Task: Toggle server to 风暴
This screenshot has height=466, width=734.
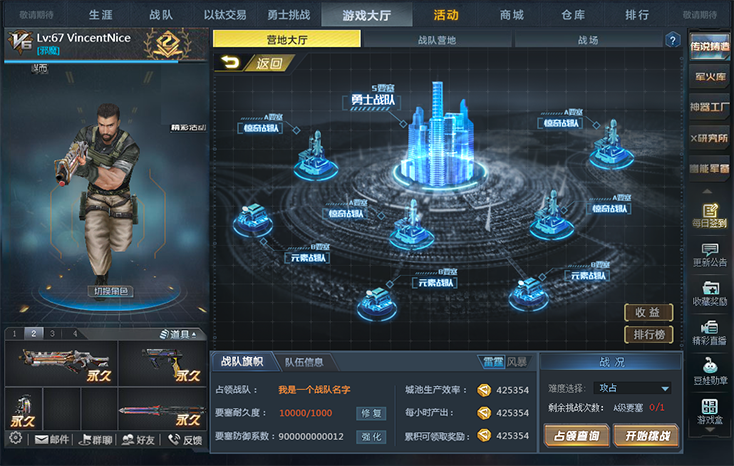Action: tap(517, 362)
